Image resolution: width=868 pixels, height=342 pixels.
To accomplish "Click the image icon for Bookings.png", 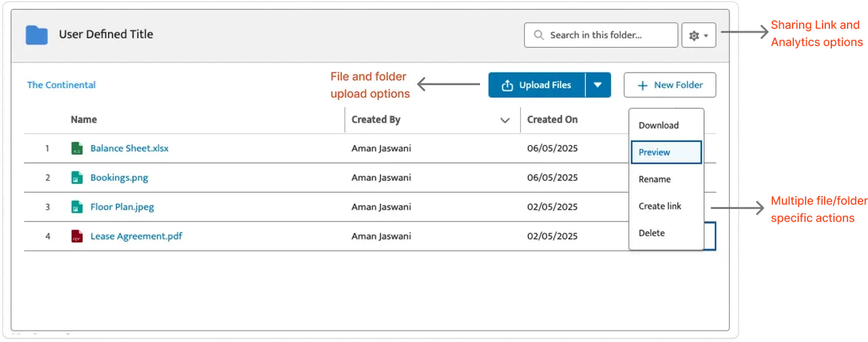I will tap(77, 178).
